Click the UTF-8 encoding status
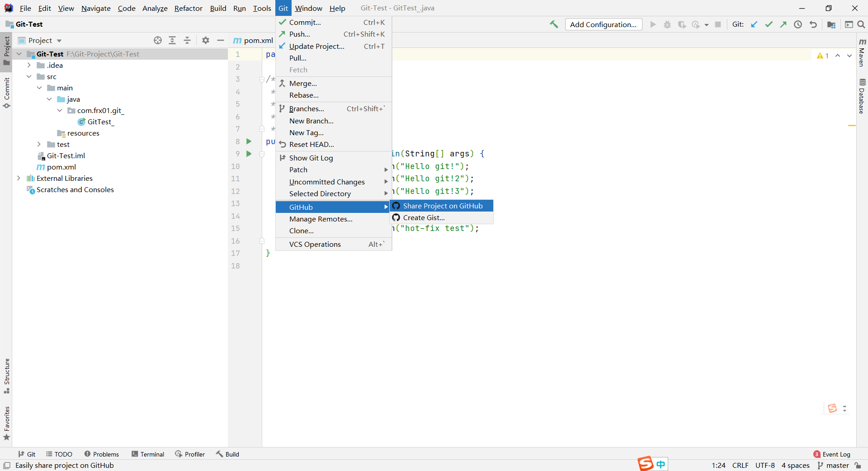Viewport: 868px width, 471px height. click(x=765, y=465)
